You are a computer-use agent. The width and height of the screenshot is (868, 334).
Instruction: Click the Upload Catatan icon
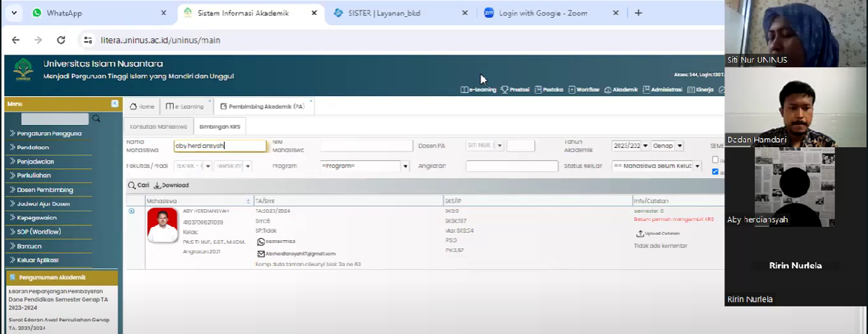pos(639,234)
